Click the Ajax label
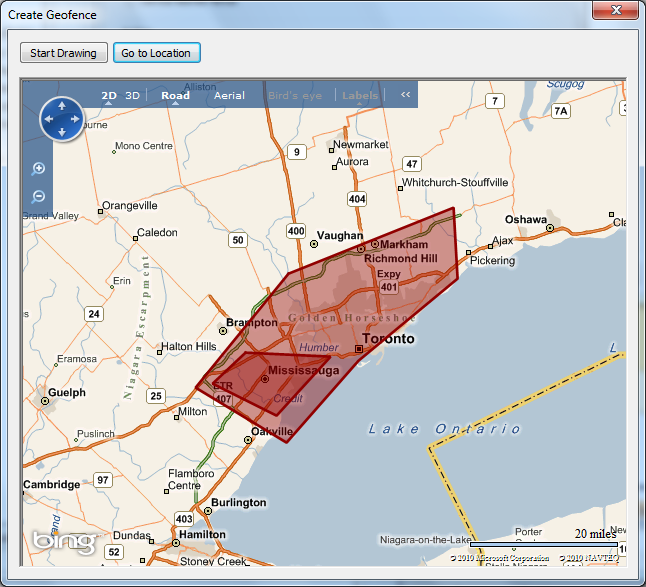Image resolution: width=646 pixels, height=587 pixels. (503, 241)
